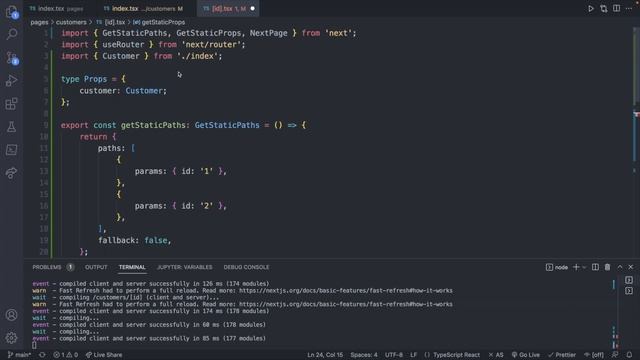Click the terminal prompt cursor line
The height and width of the screenshot is (360, 640).
[x=34, y=345]
